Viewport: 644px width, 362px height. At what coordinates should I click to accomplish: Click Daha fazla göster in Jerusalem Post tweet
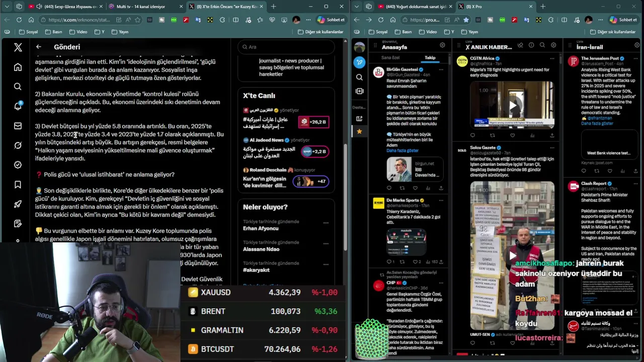(597, 123)
